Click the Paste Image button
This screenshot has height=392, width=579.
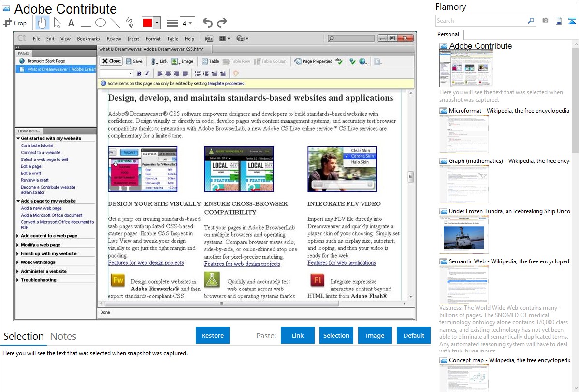coord(375,335)
